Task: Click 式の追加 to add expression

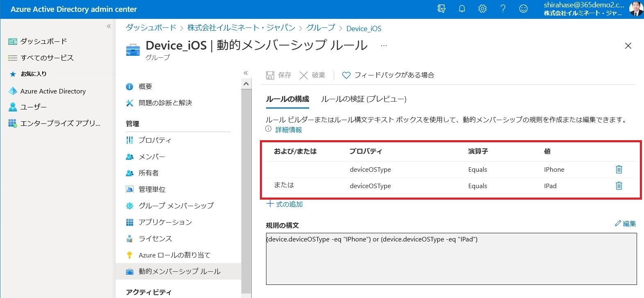Action: (x=285, y=204)
